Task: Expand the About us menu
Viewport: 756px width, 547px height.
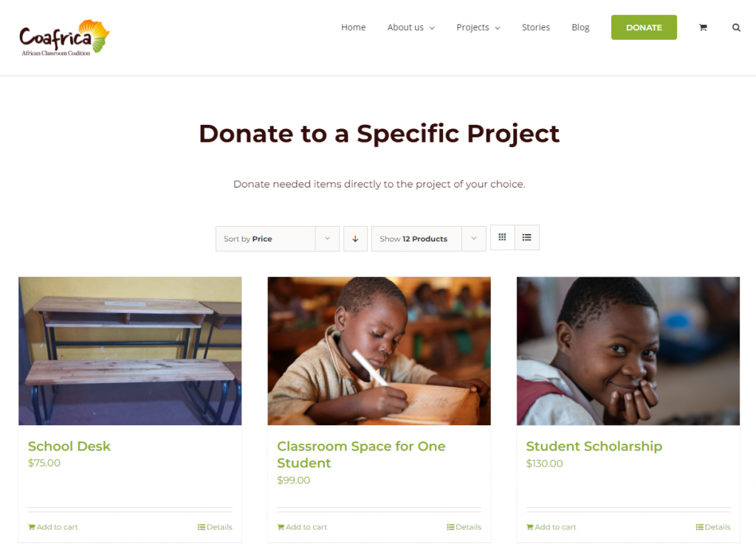Action: [x=410, y=27]
